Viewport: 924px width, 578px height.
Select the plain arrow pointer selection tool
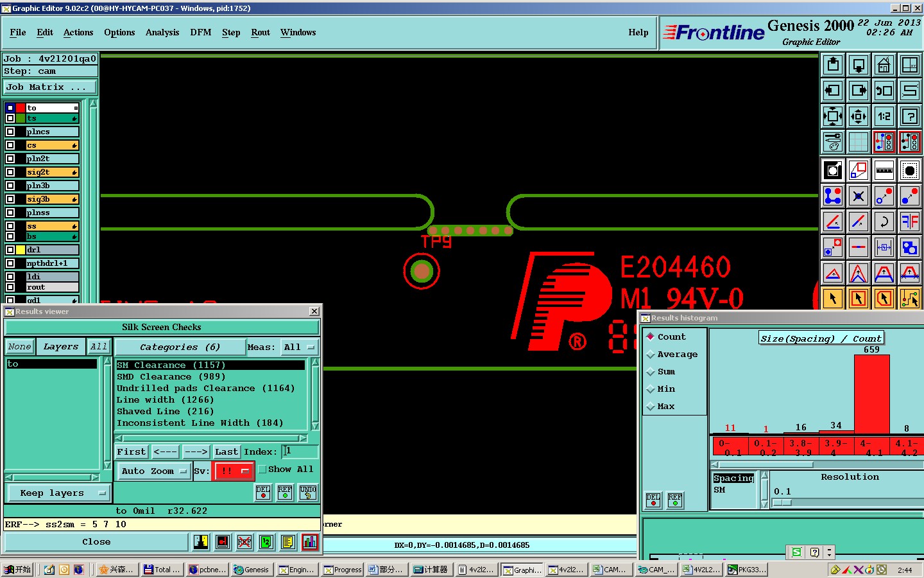click(x=833, y=299)
